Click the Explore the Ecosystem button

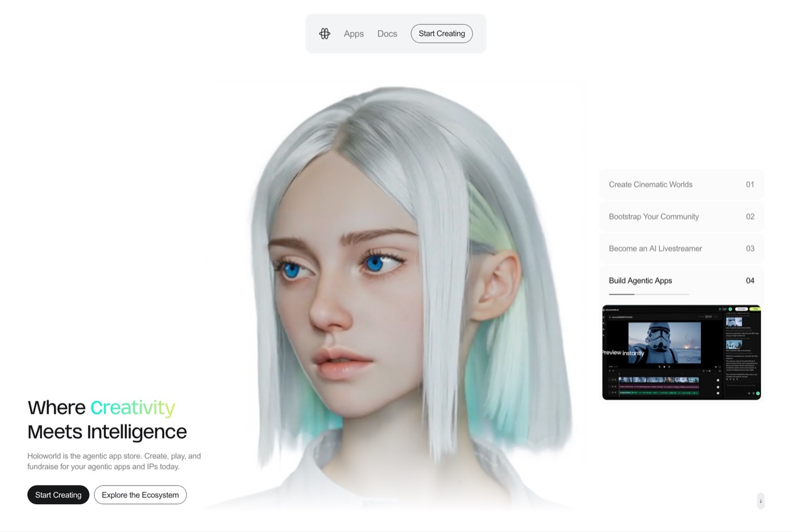[x=140, y=495]
